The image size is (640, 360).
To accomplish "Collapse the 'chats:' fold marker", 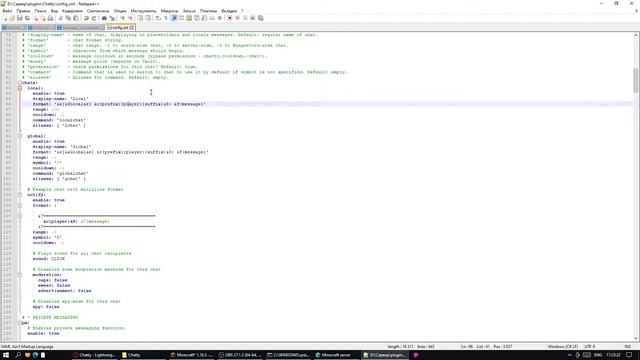I will (20, 83).
